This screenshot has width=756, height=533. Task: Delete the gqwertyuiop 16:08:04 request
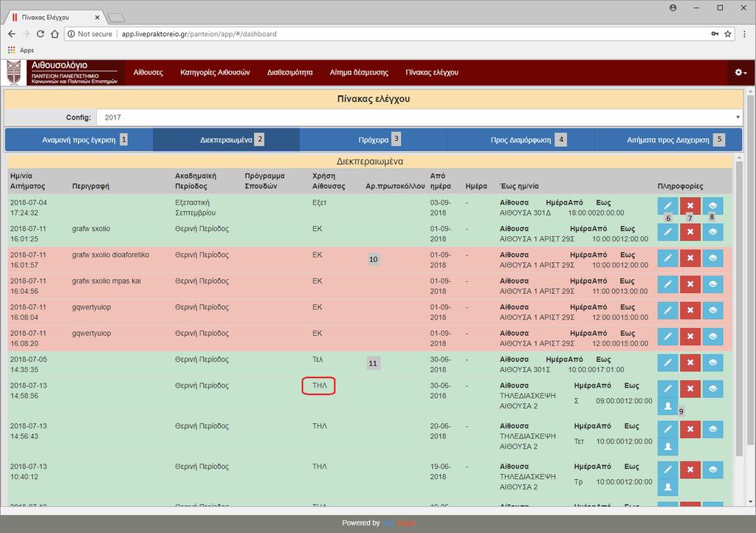coord(690,310)
